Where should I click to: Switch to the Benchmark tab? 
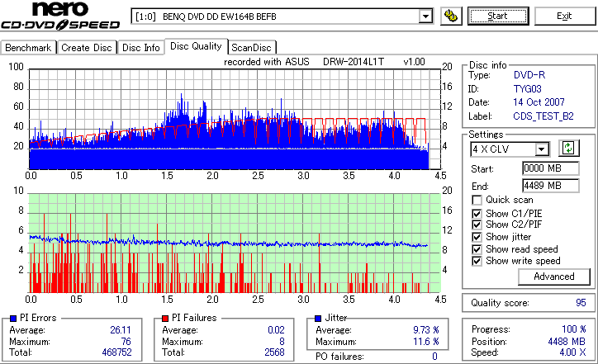click(x=28, y=48)
